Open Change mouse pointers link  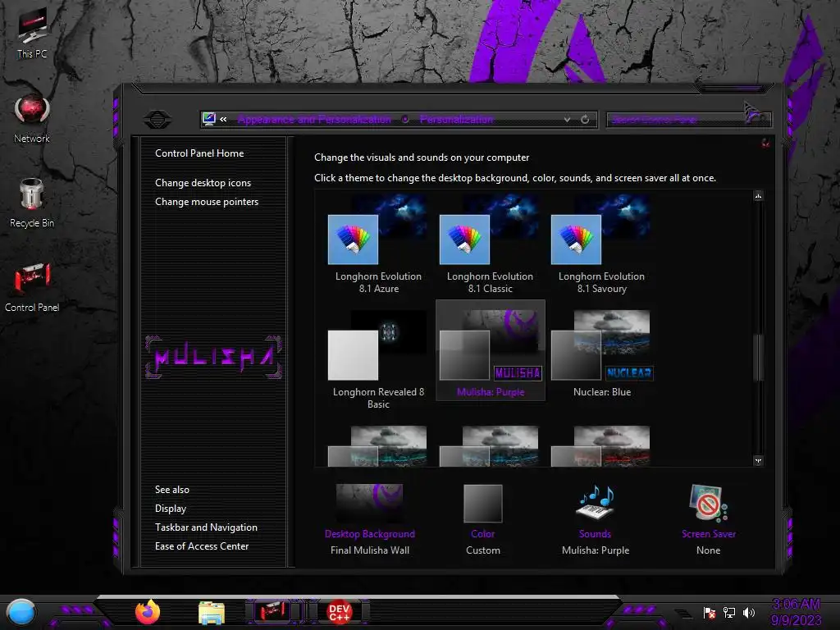[207, 202]
